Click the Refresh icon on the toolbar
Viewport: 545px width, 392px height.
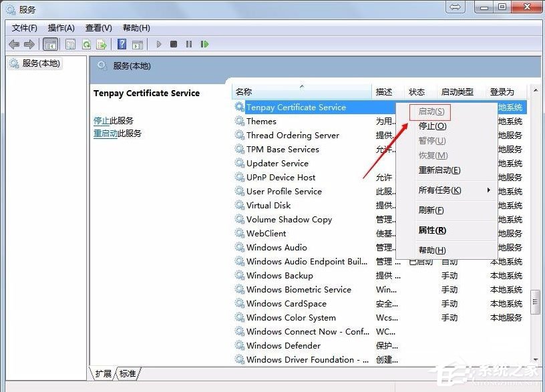[86, 44]
